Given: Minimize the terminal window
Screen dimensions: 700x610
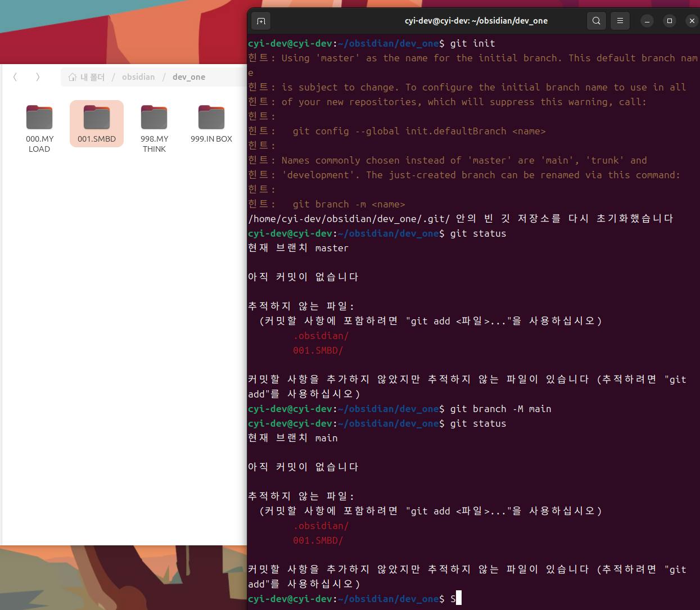Looking at the screenshot, I should [x=647, y=21].
